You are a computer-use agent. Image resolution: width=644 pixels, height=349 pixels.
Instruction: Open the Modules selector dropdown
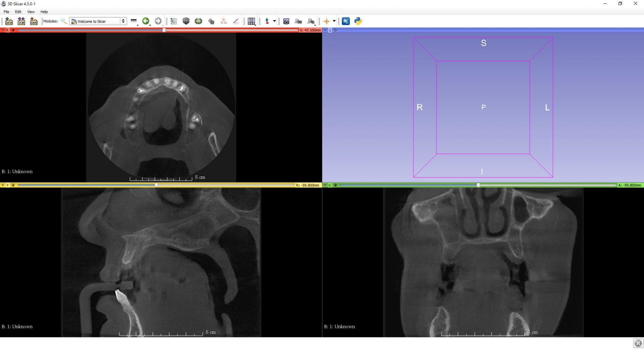[98, 21]
